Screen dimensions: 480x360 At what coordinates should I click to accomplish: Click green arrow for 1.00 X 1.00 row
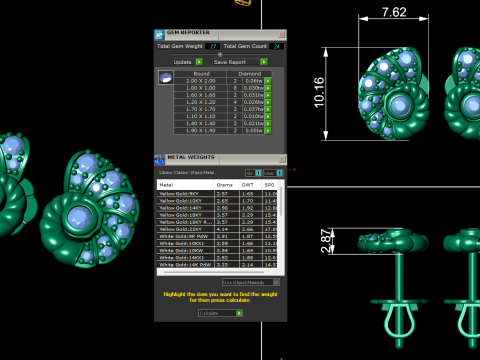coord(268,88)
